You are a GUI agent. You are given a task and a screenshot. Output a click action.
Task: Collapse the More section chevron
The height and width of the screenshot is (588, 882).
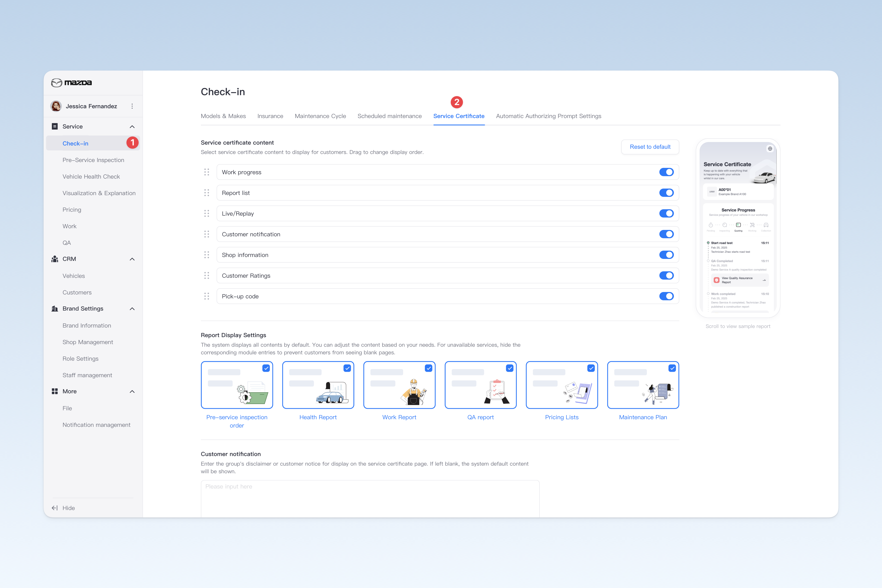click(132, 392)
